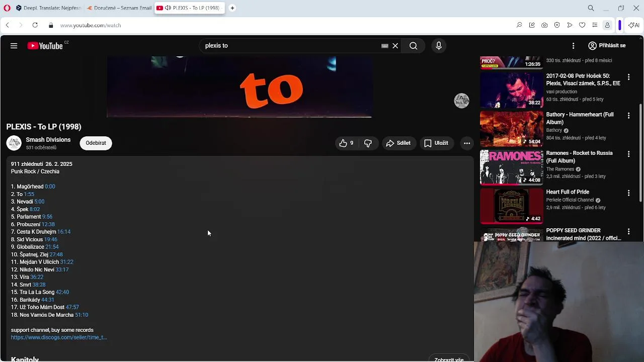Submit search with the magnifier button
The height and width of the screenshot is (362, 644).
[413, 46]
